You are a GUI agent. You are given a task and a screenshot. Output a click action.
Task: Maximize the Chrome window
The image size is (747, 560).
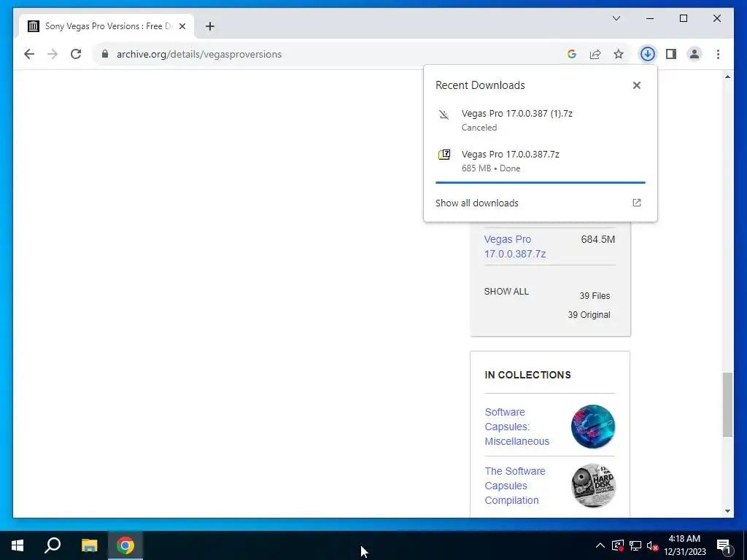[x=684, y=18]
